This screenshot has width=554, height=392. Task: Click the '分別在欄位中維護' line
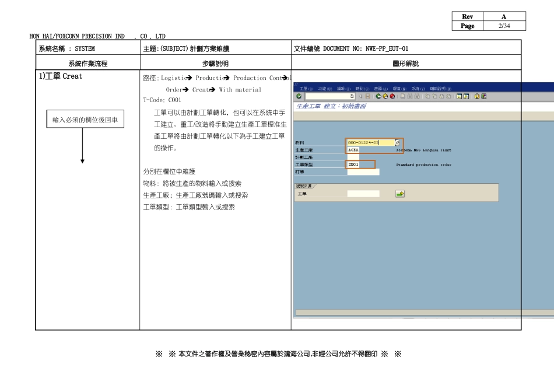169,171
